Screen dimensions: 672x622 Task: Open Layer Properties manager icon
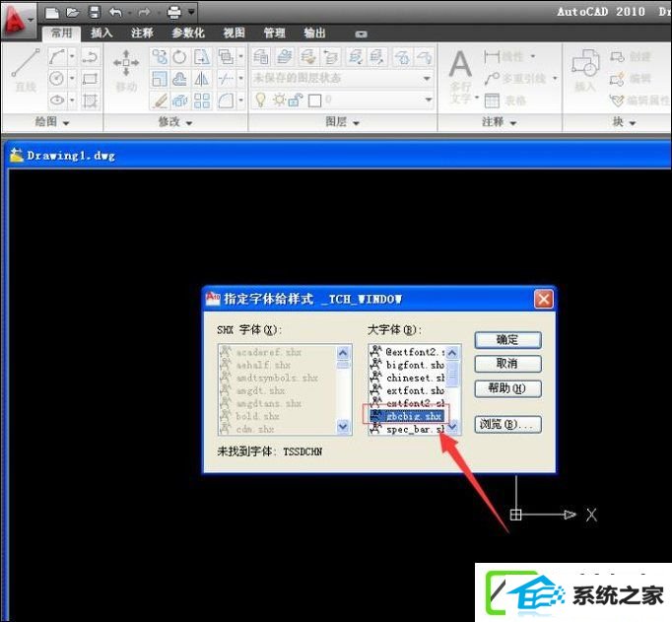[261, 56]
